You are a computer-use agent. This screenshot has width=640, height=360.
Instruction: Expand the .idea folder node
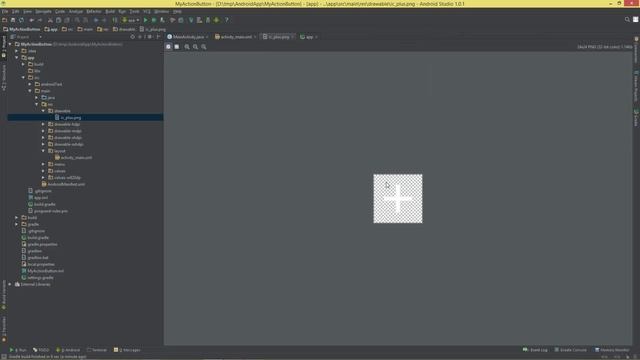(x=17, y=51)
